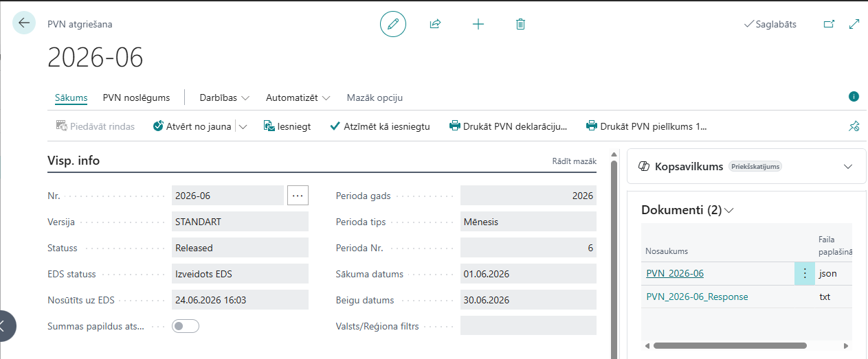Screen dimensions: 868x359
Task: Open Darbības dropdown menu
Action: [224, 97]
